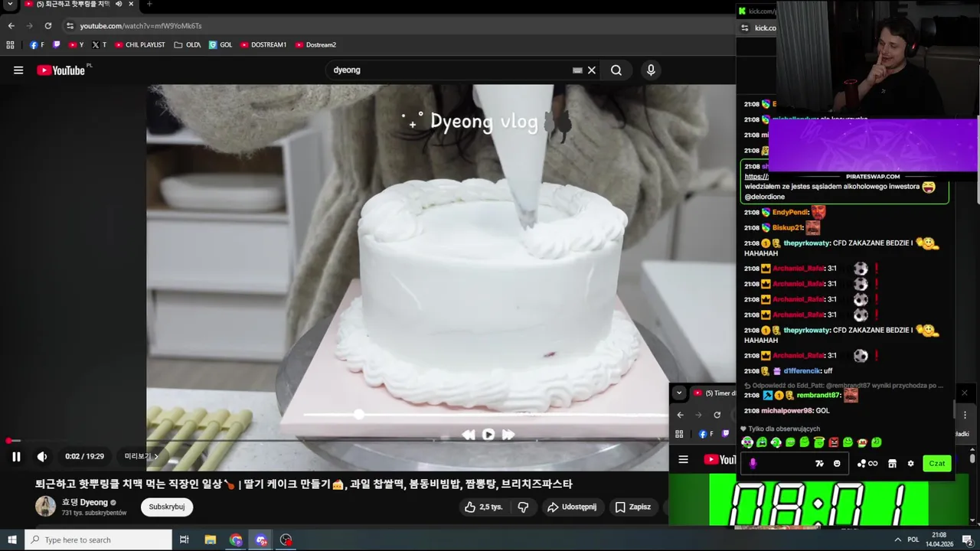This screenshot has width=980, height=551.
Task: Open the tab search dropdown arrow
Action: [10, 4]
